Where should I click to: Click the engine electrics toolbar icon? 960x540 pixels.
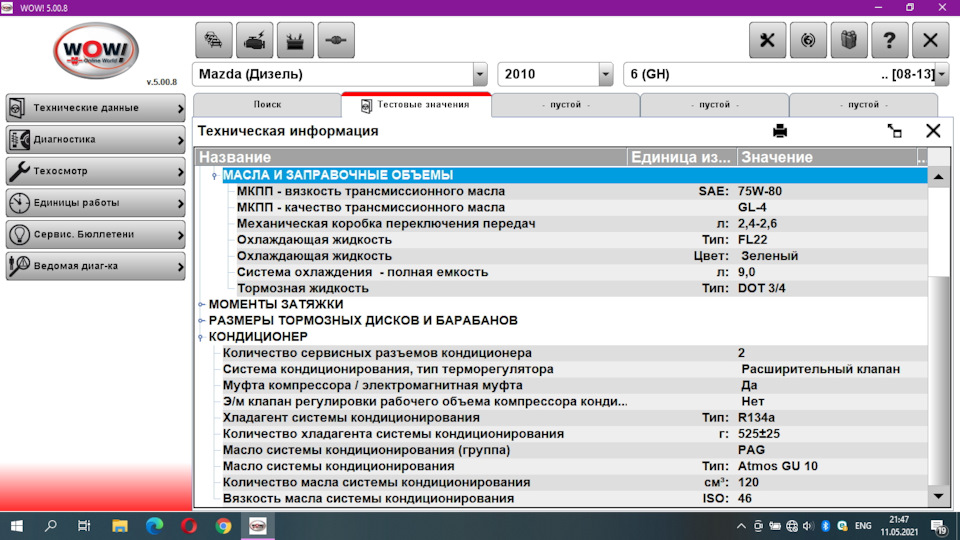(255, 40)
